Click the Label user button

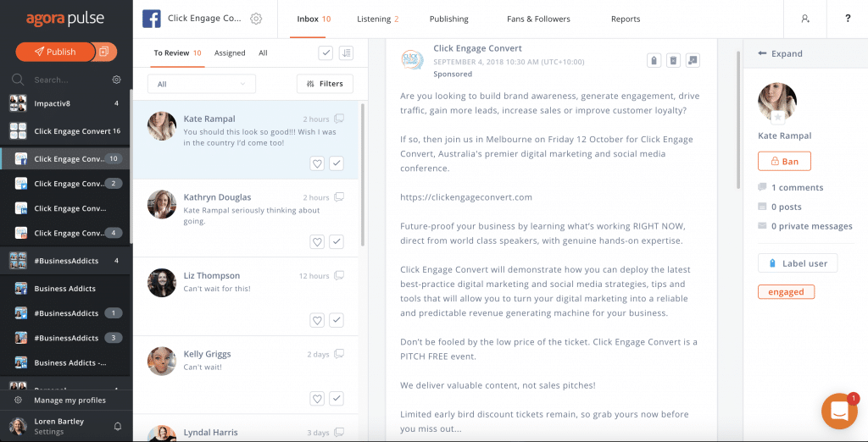[798, 263]
